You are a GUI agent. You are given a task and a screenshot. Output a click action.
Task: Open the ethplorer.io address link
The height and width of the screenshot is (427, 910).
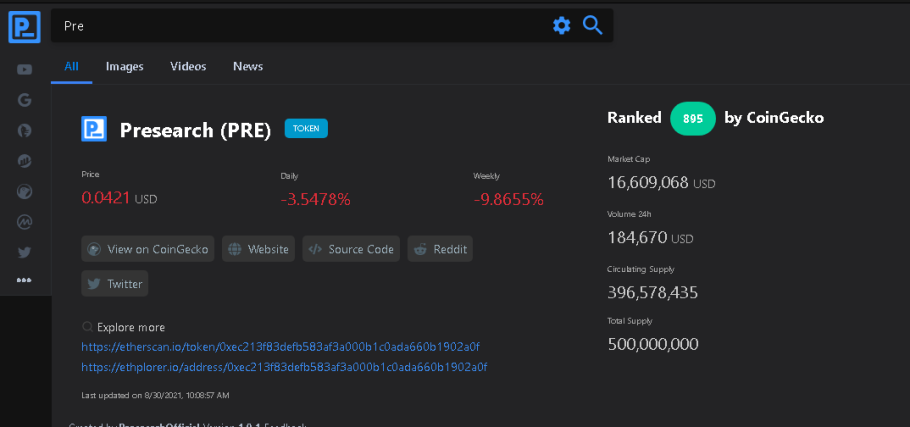pos(284,367)
